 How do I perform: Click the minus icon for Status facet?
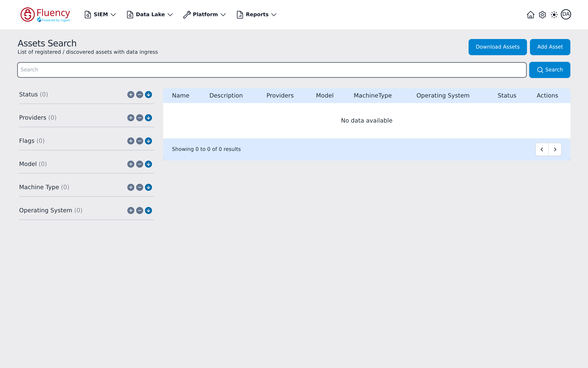point(139,94)
